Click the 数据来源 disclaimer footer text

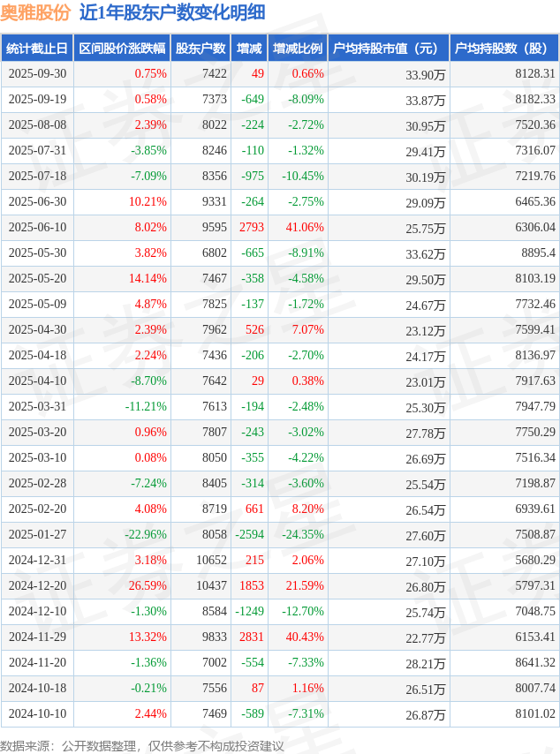point(141,746)
